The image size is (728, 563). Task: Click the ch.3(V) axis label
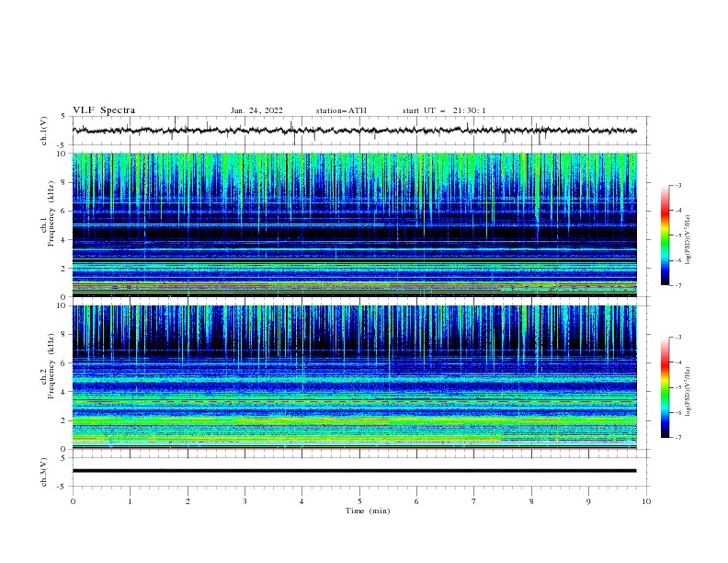pos(44,472)
